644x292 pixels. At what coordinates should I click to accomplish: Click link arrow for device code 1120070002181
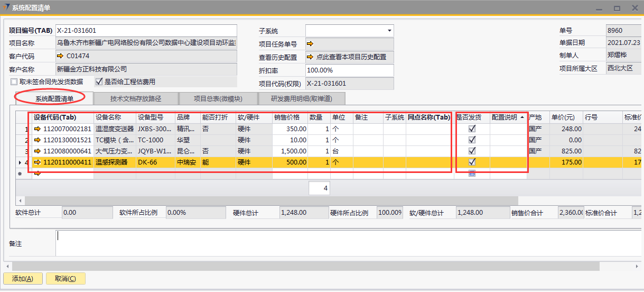pyautogui.click(x=38, y=129)
